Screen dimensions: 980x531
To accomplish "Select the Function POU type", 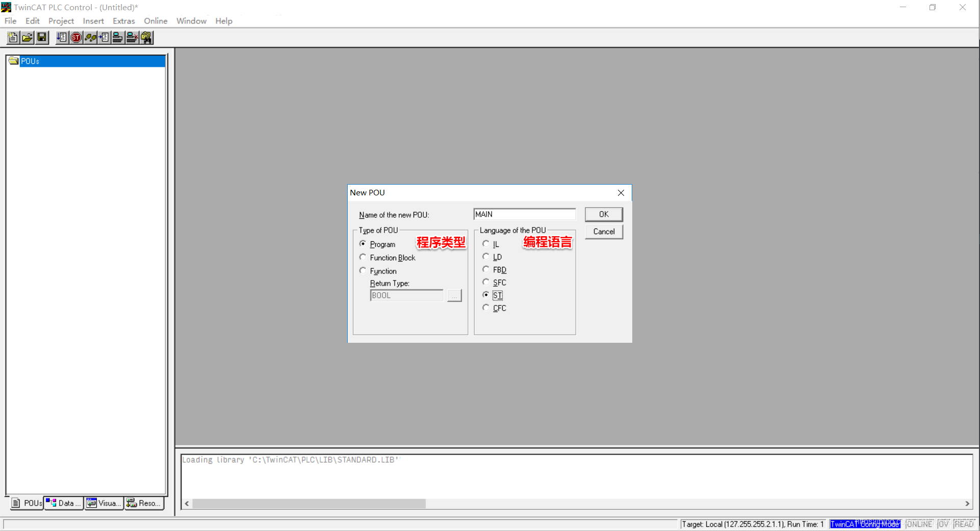I will (378, 271).
